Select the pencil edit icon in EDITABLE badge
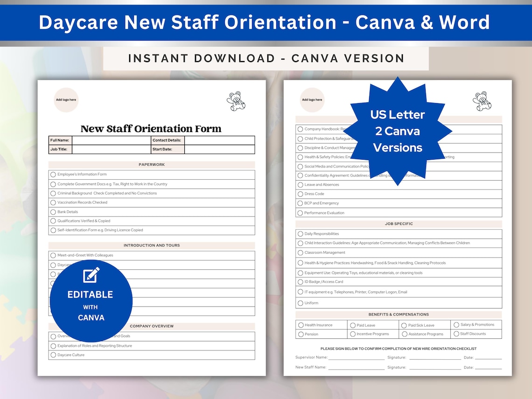This screenshot has height=399, width=532. pyautogui.click(x=91, y=276)
